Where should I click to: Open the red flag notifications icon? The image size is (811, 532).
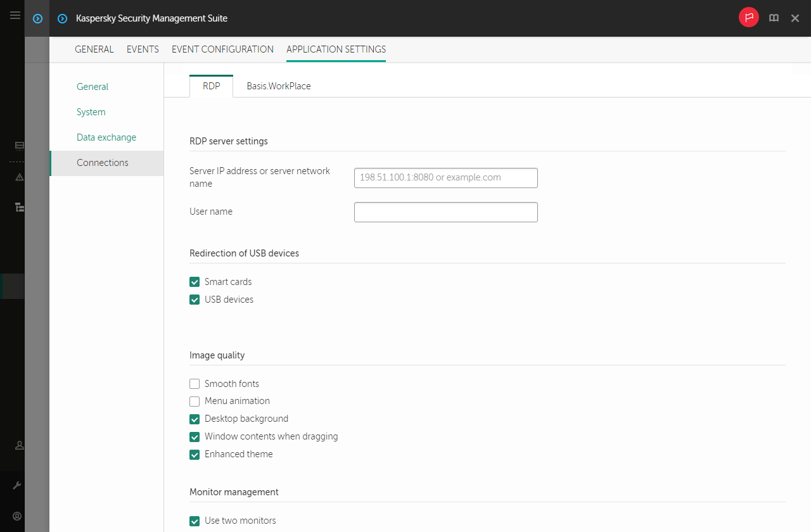[748, 18]
